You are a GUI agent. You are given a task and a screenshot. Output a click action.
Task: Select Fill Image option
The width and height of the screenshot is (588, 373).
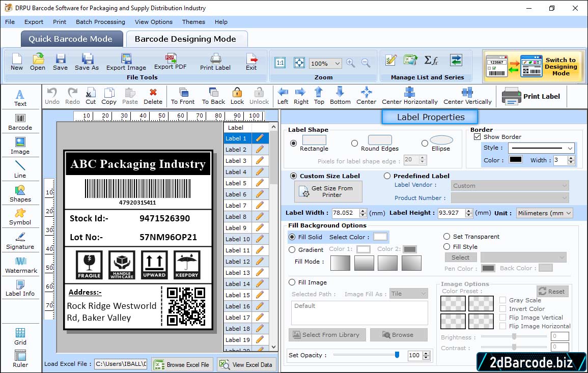(x=292, y=282)
